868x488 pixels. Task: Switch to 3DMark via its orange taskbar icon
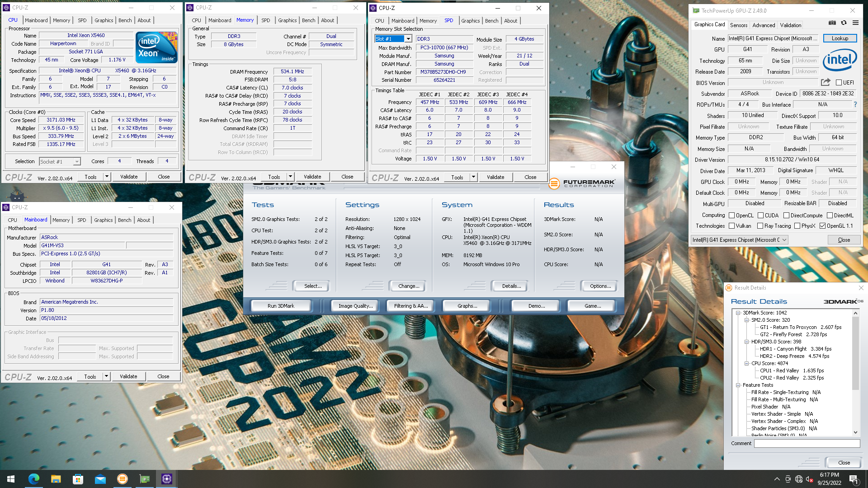coord(122,479)
